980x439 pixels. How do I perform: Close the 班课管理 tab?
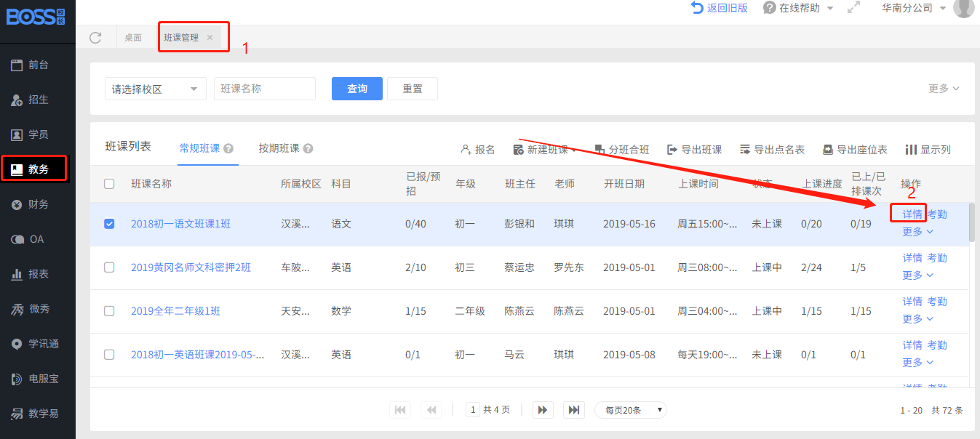pyautogui.click(x=210, y=38)
